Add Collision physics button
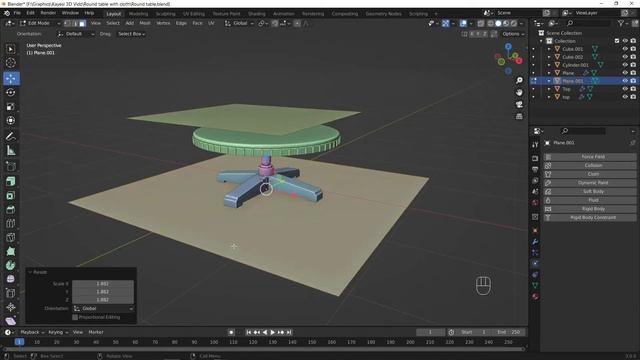The width and height of the screenshot is (640, 360). tap(590, 165)
